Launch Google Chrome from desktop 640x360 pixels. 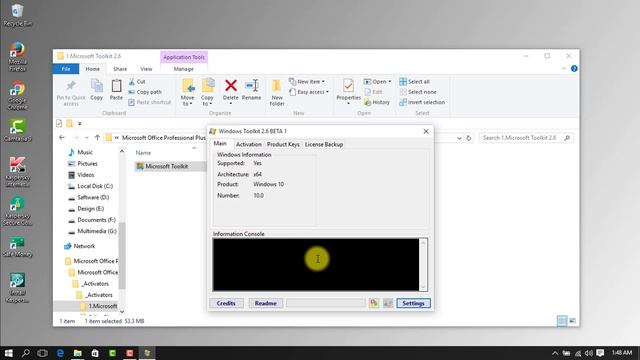tap(17, 95)
